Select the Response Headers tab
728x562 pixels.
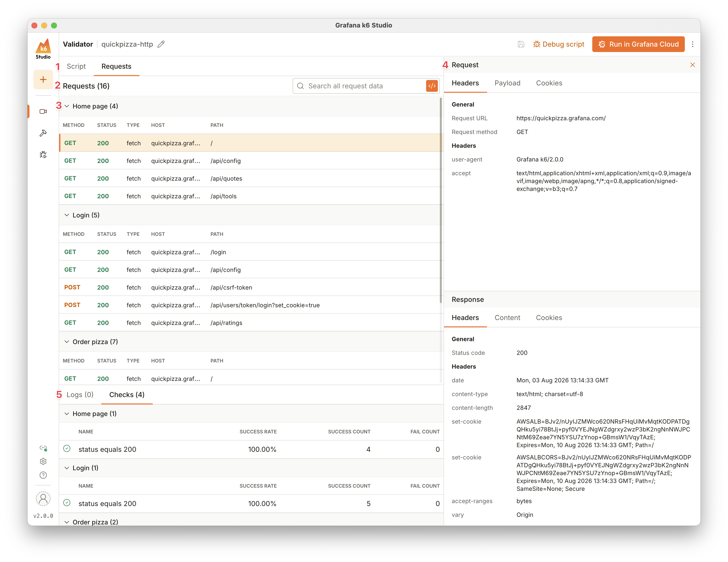tap(465, 318)
